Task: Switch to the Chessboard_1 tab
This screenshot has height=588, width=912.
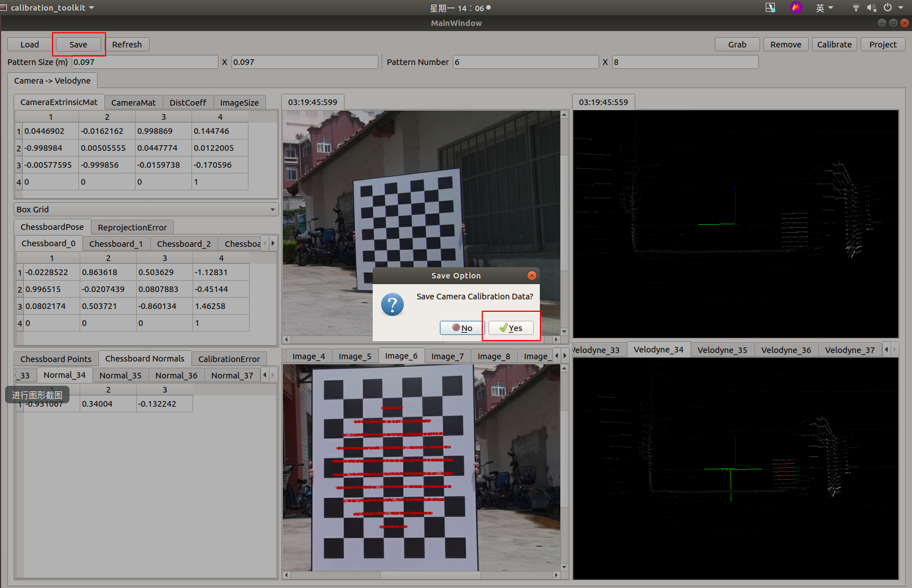Action: (x=116, y=243)
